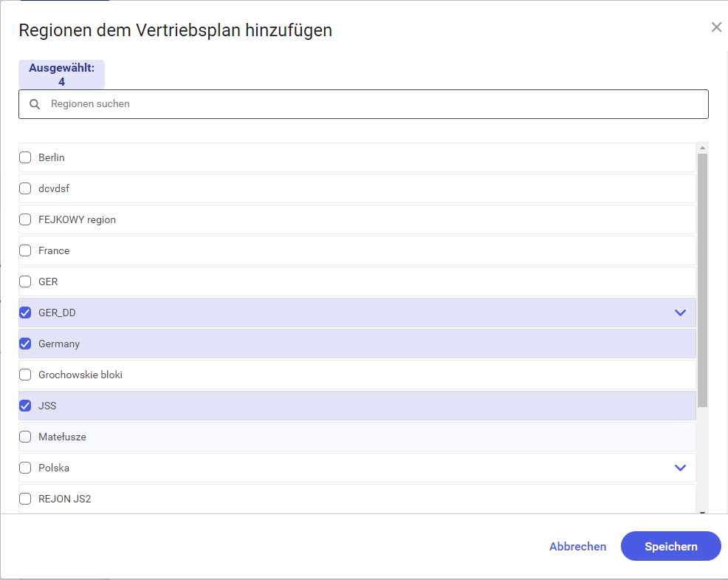Click the search magnifier icon

coord(35,104)
